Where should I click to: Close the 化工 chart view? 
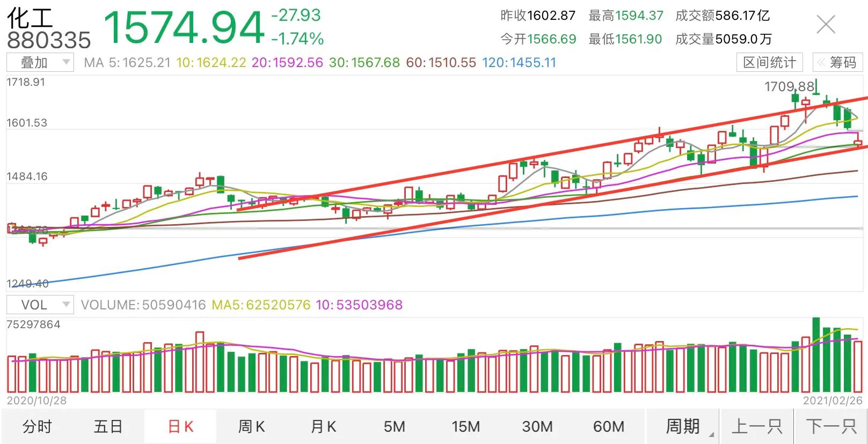[x=825, y=25]
